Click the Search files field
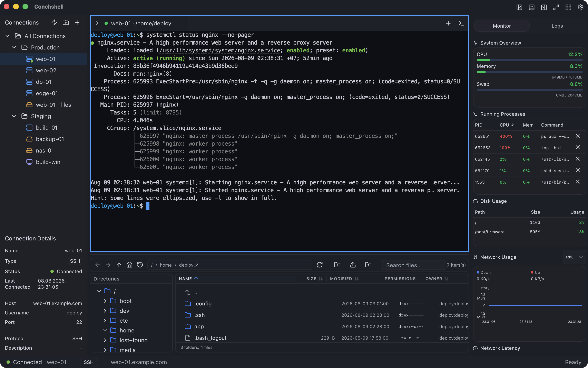Viewport: 588px width, 368px height. [414, 265]
